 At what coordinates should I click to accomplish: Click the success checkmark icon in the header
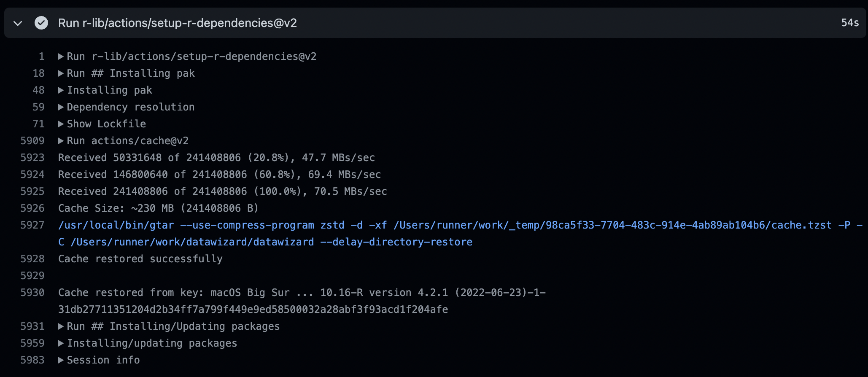[41, 23]
